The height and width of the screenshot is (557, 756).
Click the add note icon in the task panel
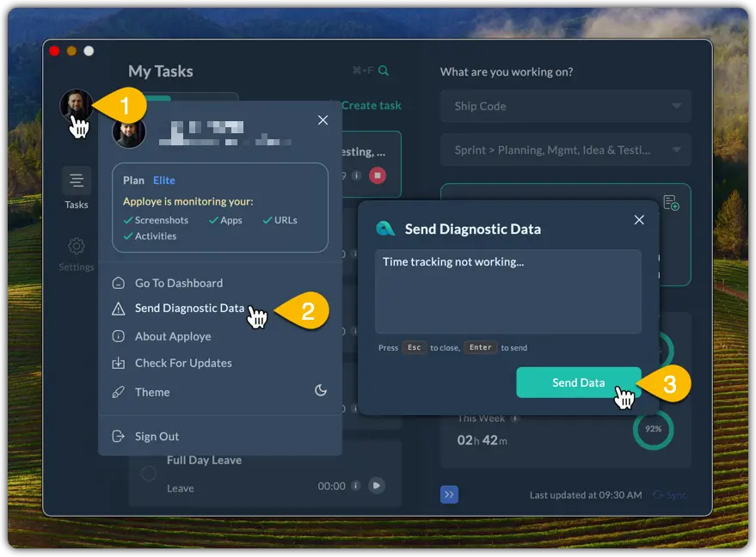coord(671,203)
